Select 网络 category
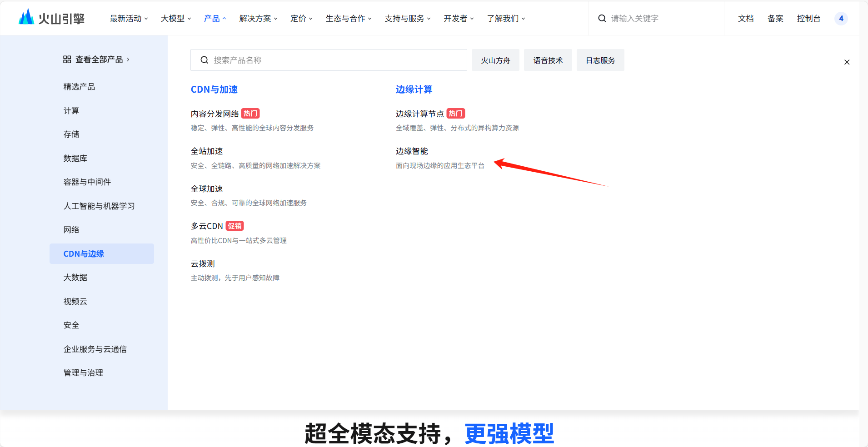The image size is (868, 447). tap(71, 230)
